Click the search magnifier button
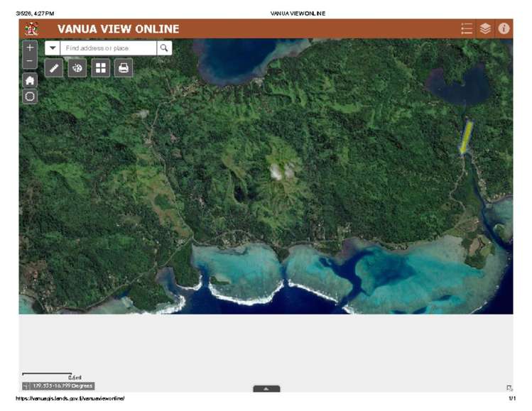Screen dimensions: 532x411 point(164,48)
